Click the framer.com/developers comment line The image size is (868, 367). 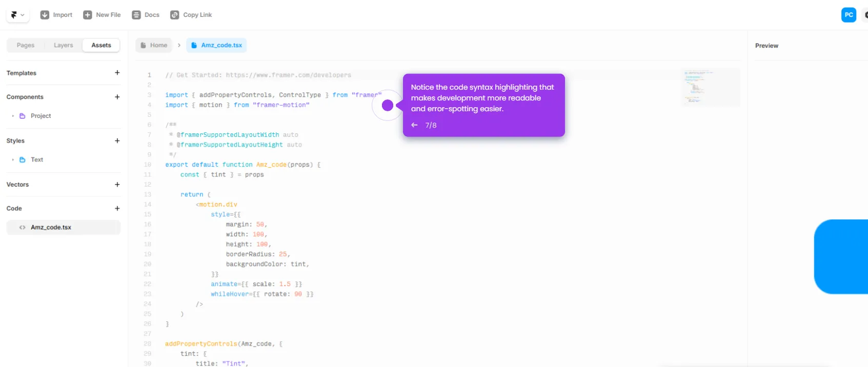[x=258, y=75]
